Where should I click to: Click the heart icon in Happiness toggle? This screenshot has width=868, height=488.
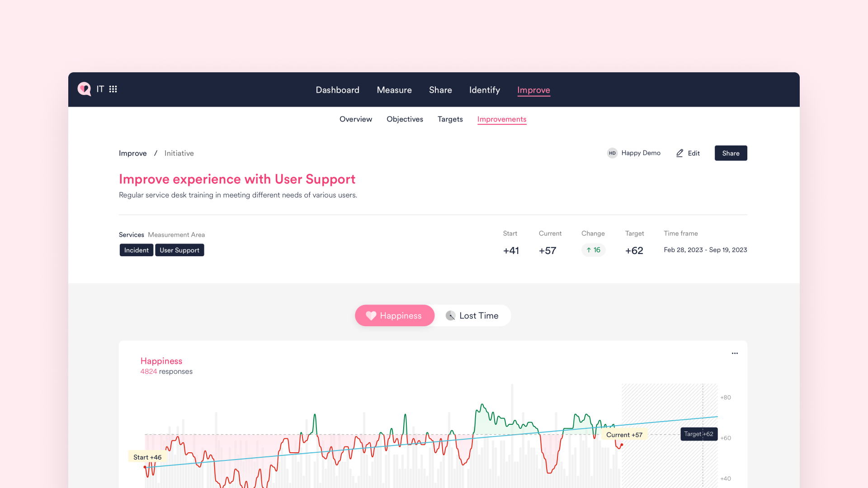coord(371,316)
